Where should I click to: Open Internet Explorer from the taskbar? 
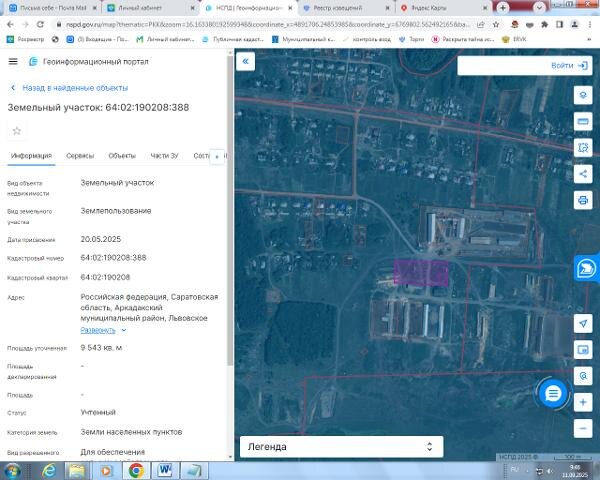(49, 470)
